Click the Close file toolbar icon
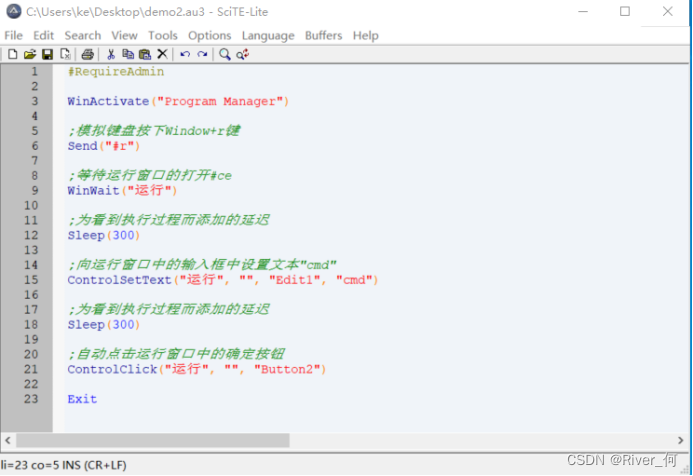The image size is (693, 476). [x=65, y=54]
